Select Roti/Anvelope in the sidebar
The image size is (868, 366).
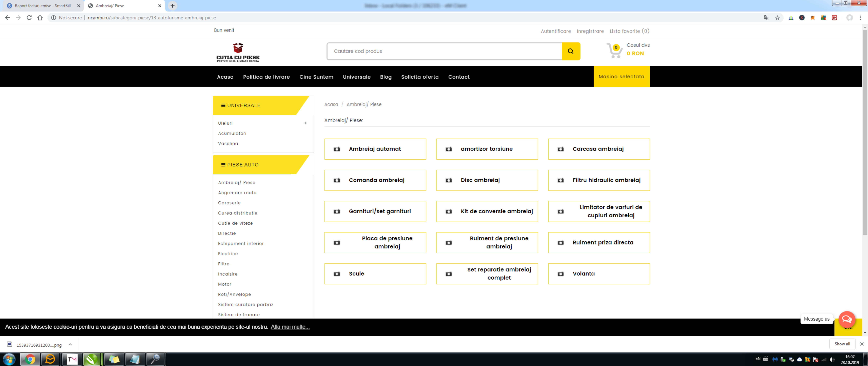coord(234,294)
